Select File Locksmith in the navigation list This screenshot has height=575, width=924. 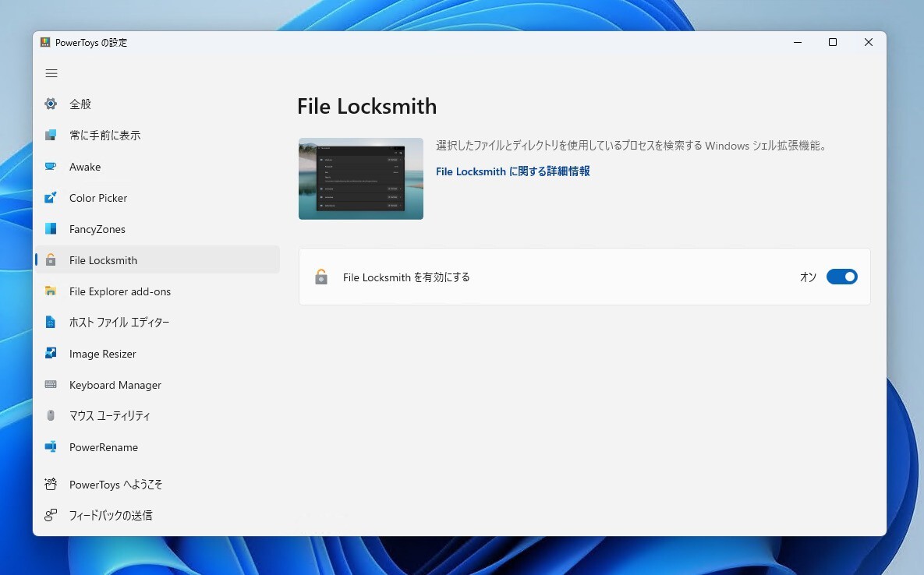click(104, 260)
